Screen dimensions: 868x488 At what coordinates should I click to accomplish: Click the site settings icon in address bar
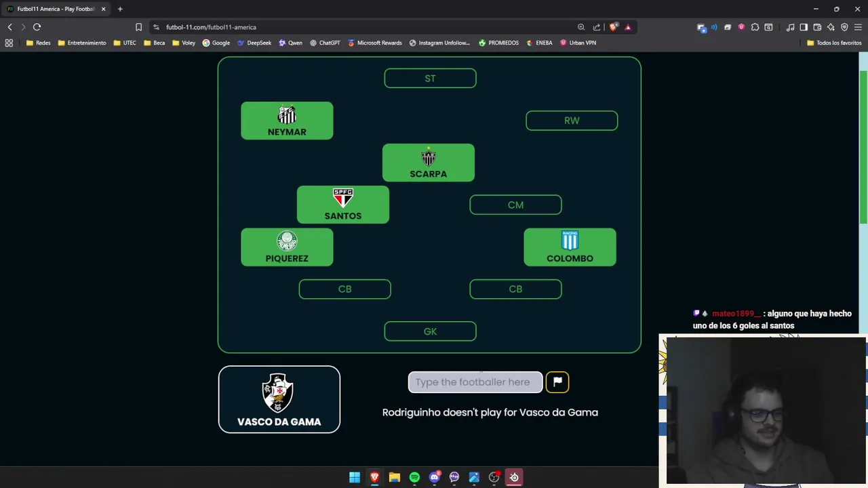coord(156,27)
